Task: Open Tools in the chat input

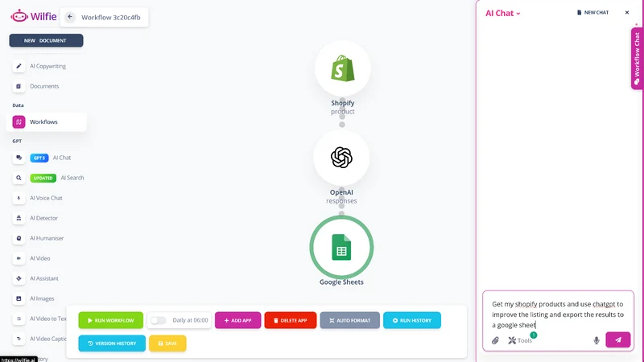Action: click(520, 340)
